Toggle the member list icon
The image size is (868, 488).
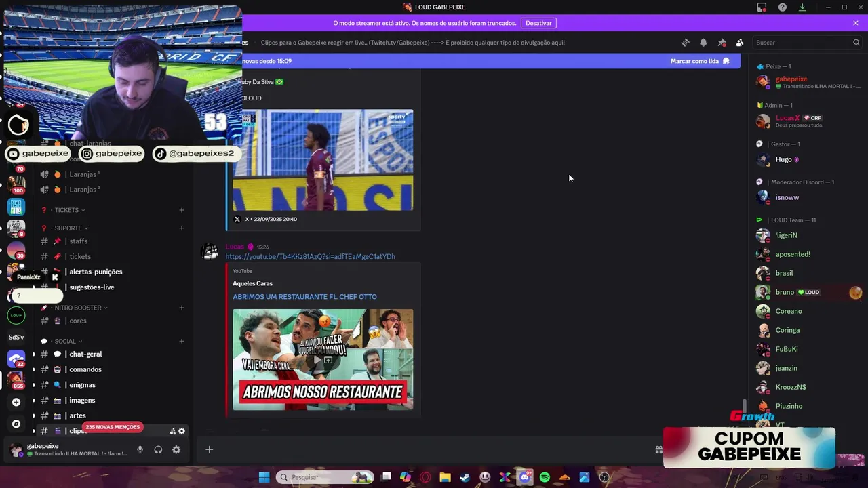pyautogui.click(x=739, y=42)
